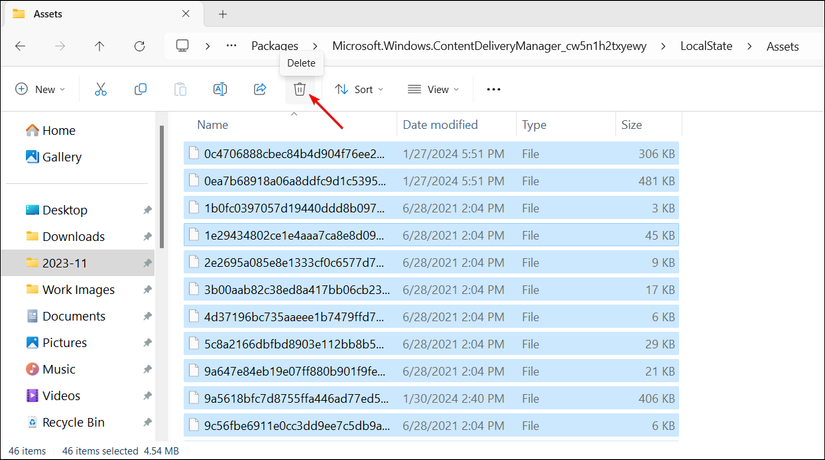Click the navigation pane vertical scrollbar
The image size is (825, 460).
coord(162,187)
